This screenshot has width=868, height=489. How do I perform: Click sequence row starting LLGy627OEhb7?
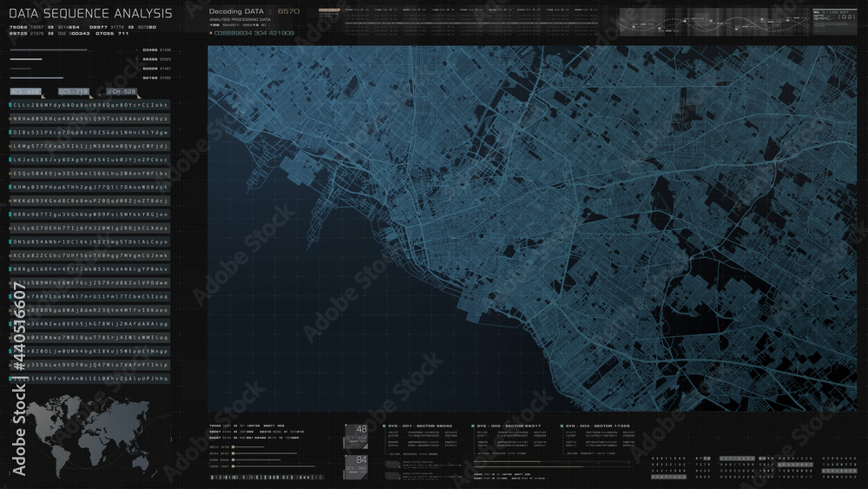coord(89,228)
